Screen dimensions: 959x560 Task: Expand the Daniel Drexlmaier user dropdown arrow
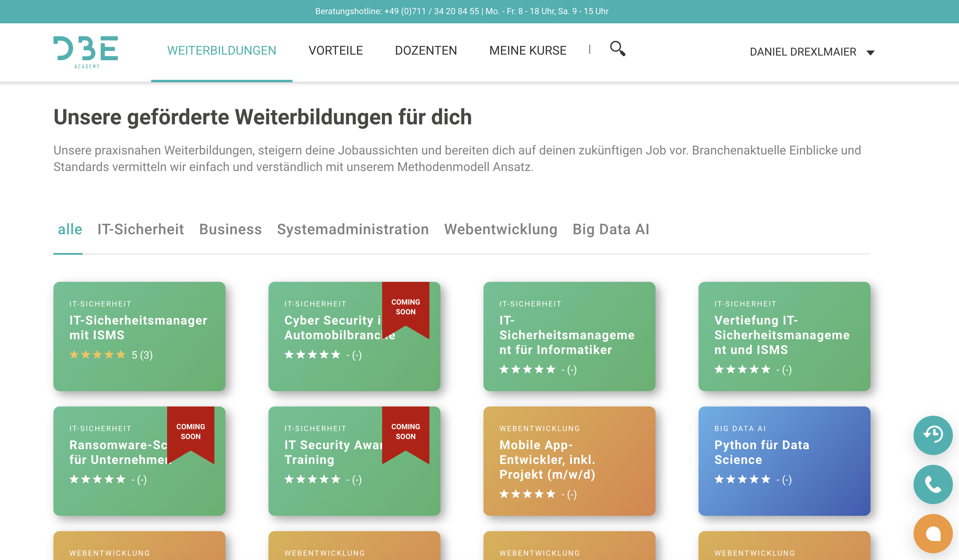click(x=870, y=52)
